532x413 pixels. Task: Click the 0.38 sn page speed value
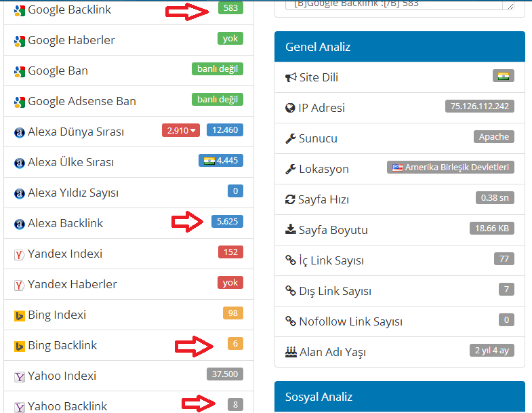(495, 198)
